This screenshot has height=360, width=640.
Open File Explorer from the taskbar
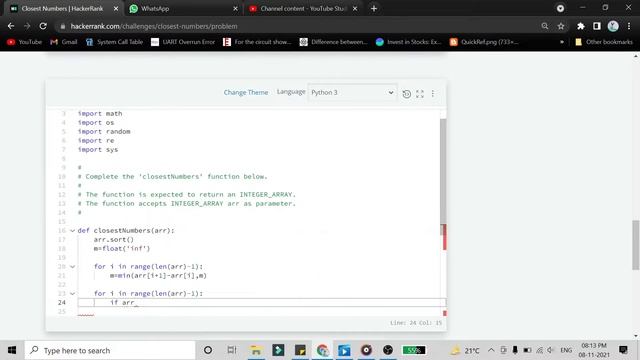pos(256,350)
